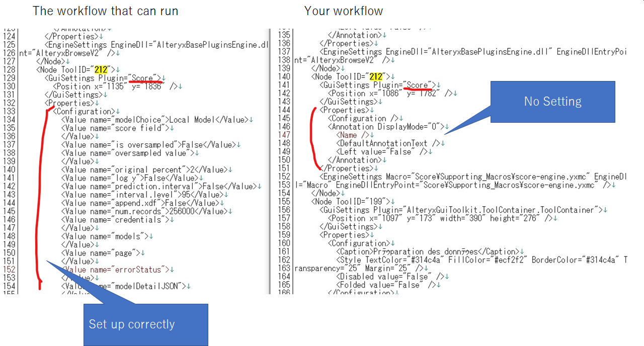Image resolution: width=644 pixels, height=346 pixels.
Task: Click the "No Setting" callout box
Action: pos(552,101)
